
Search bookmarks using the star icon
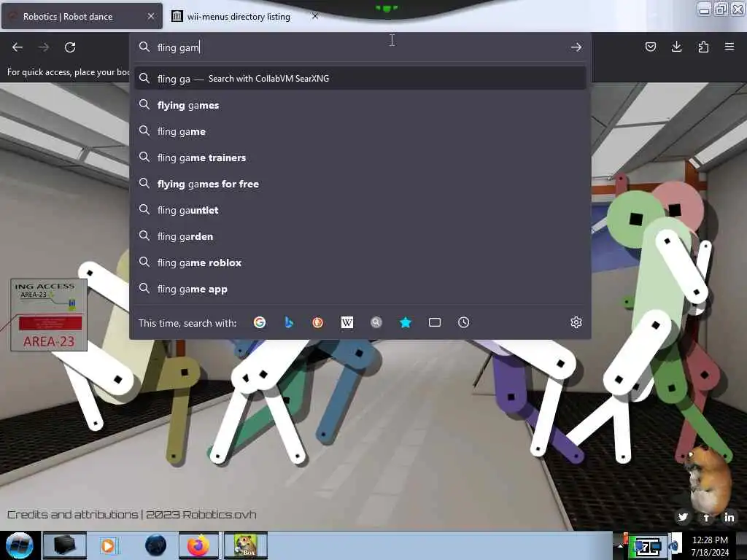pos(406,322)
